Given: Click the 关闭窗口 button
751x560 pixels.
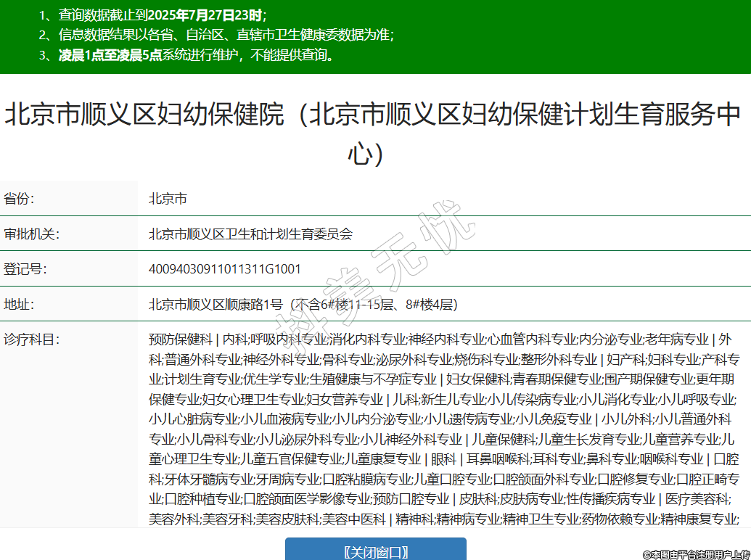Looking at the screenshot, I should tap(375, 551).
